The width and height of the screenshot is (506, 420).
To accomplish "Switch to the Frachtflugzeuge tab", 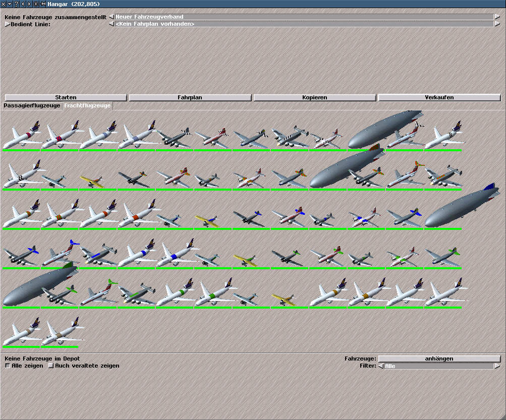I will [87, 106].
